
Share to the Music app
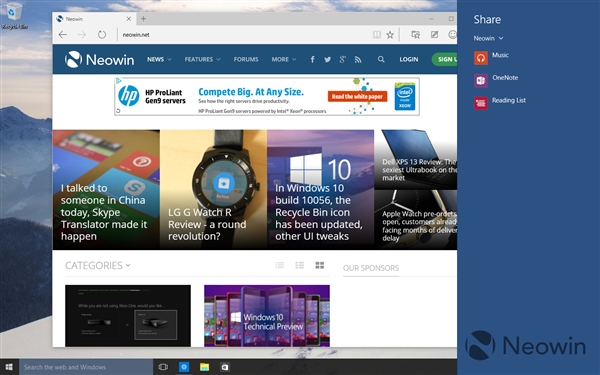(x=491, y=57)
